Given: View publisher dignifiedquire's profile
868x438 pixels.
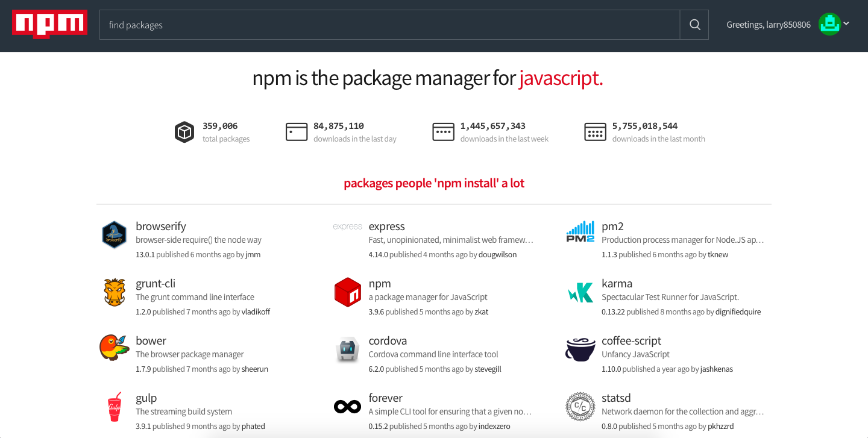Looking at the screenshot, I should pos(738,312).
